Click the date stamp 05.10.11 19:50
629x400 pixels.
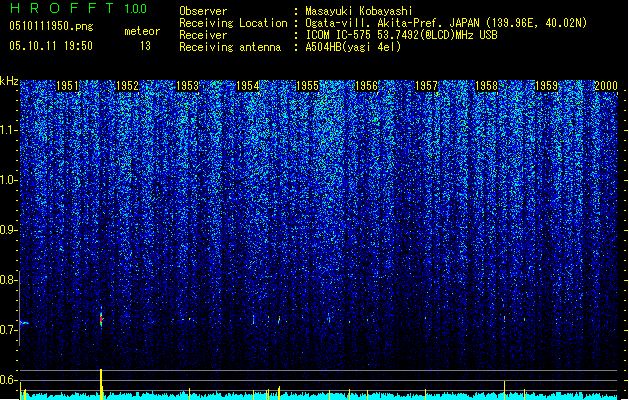click(x=51, y=46)
